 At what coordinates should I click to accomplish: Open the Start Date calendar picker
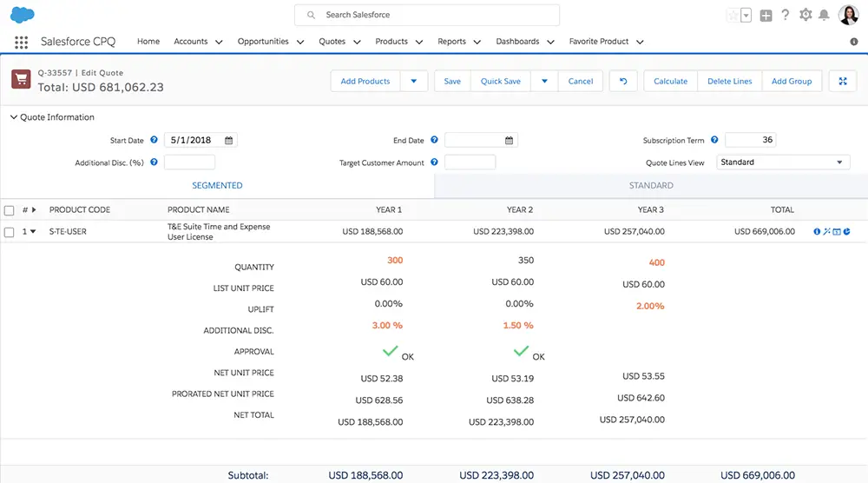228,140
